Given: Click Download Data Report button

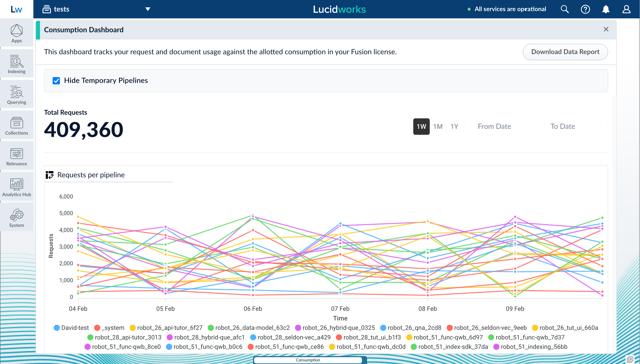Looking at the screenshot, I should [565, 52].
